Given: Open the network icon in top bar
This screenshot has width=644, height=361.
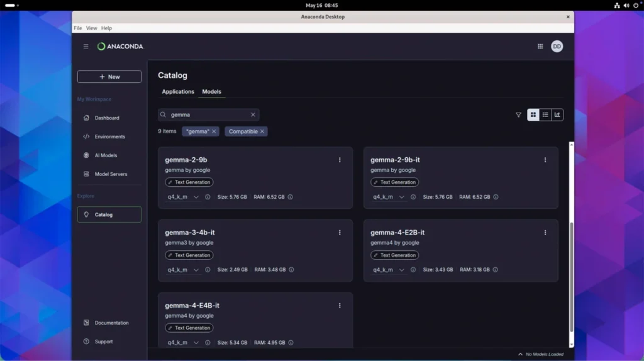Looking at the screenshot, I should 617,5.
